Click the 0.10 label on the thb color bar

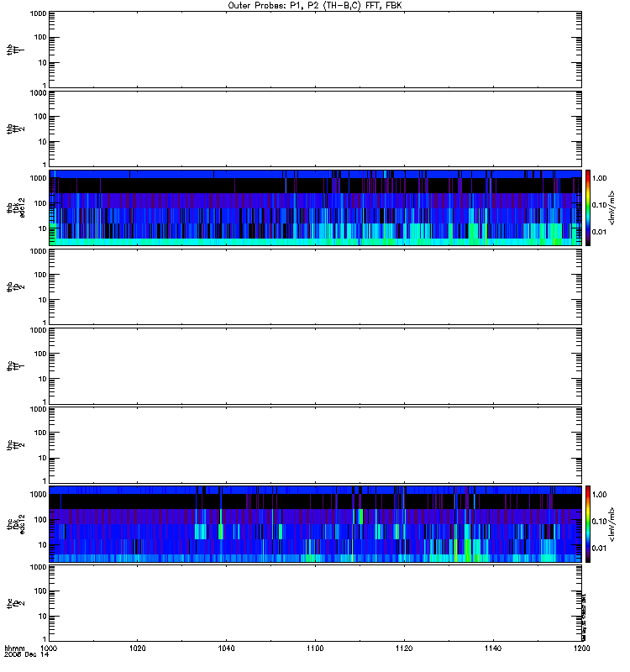(x=600, y=205)
